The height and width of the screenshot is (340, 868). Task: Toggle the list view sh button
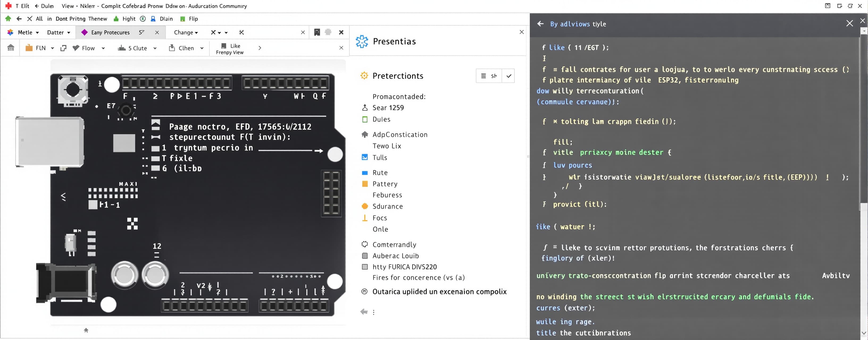point(489,76)
